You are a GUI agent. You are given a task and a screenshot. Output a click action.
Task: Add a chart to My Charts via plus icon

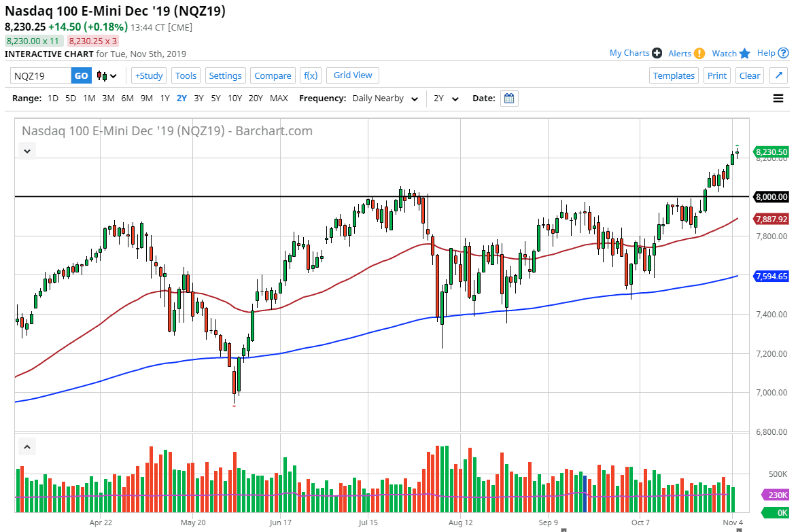(657, 52)
